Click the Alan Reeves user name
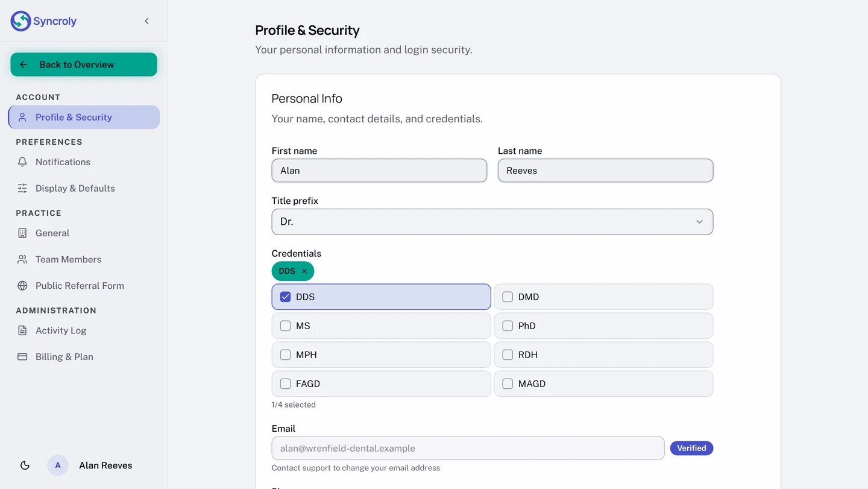The height and width of the screenshot is (489, 868). tap(105, 465)
